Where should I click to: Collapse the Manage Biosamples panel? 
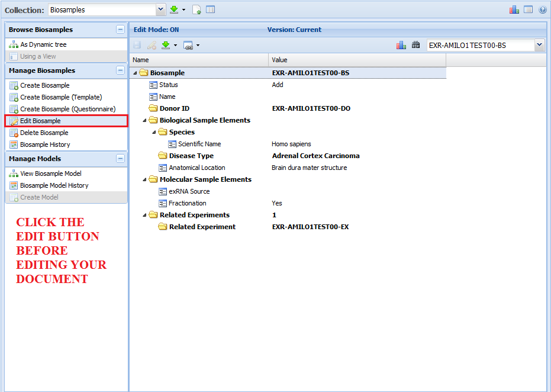[120, 70]
